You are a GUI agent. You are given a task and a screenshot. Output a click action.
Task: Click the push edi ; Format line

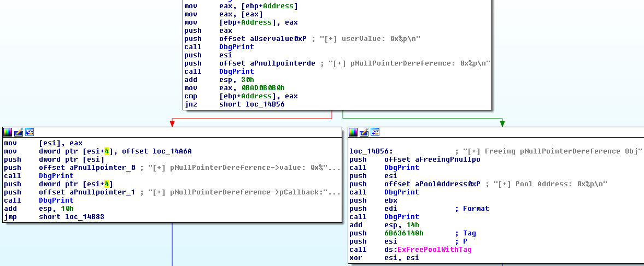tap(419, 209)
